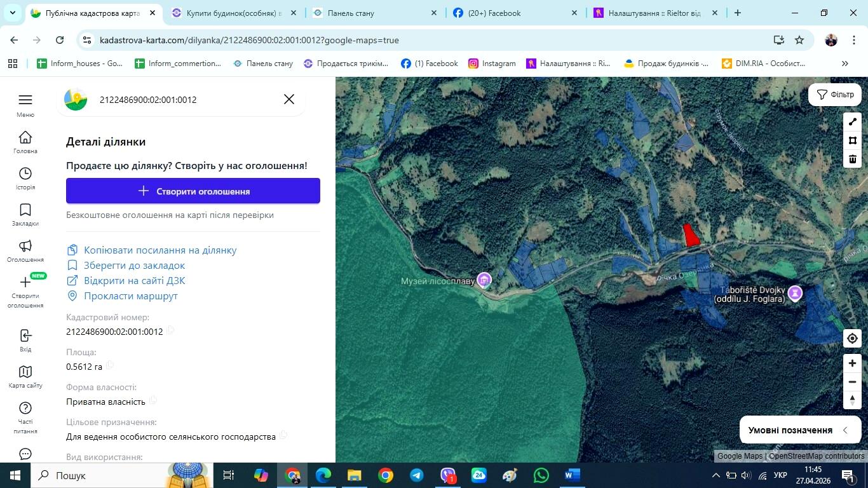The width and height of the screenshot is (868, 488).
Task: Click the browser back arrow
Action: [14, 40]
